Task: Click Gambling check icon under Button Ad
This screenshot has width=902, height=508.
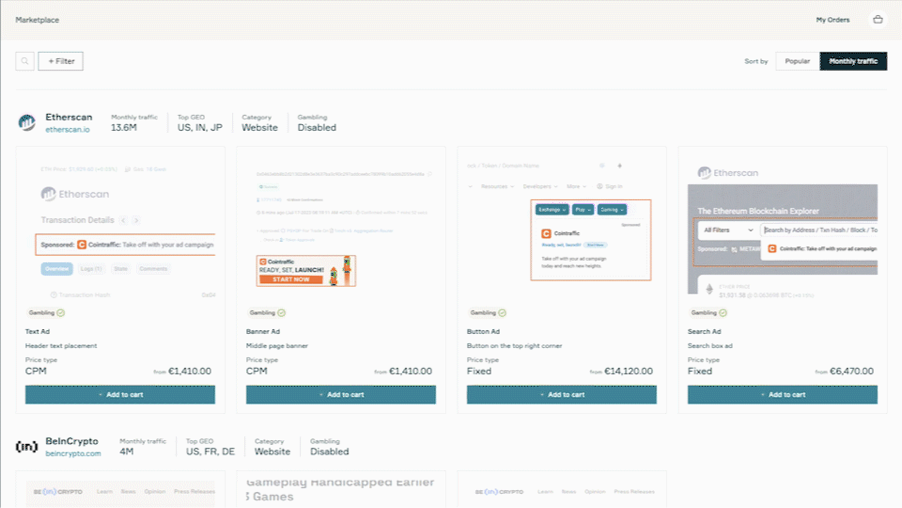Action: point(502,313)
